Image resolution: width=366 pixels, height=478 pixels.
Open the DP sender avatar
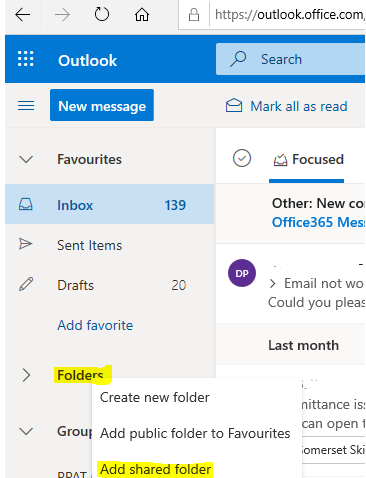(x=242, y=273)
